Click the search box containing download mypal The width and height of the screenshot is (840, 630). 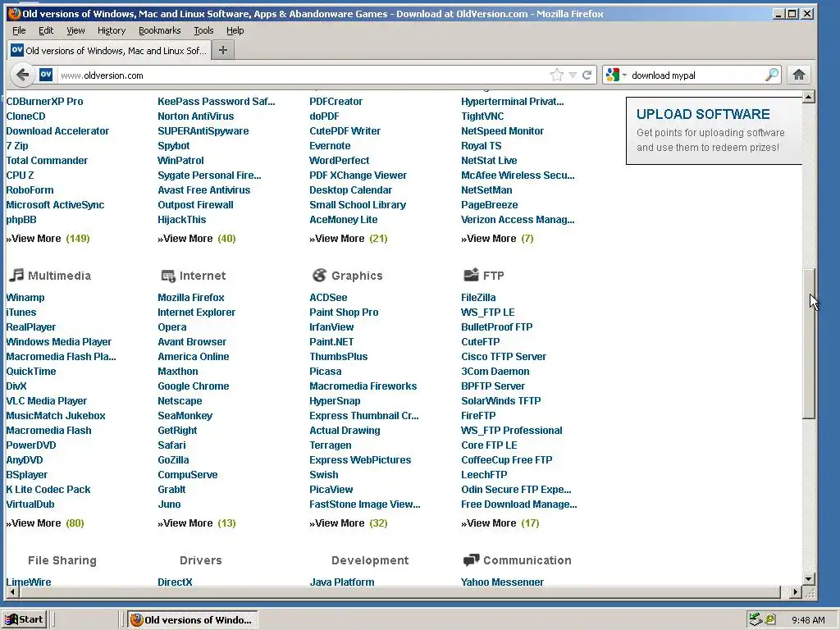pyautogui.click(x=696, y=75)
